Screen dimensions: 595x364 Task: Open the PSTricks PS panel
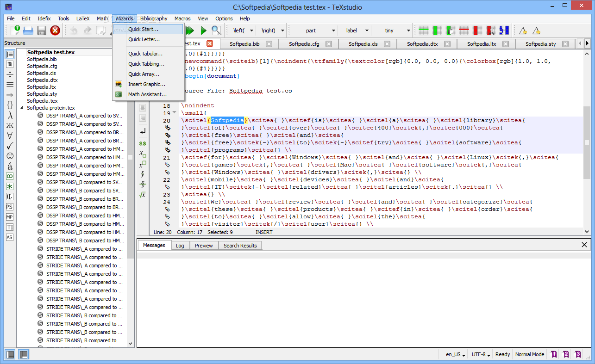coord(10,207)
